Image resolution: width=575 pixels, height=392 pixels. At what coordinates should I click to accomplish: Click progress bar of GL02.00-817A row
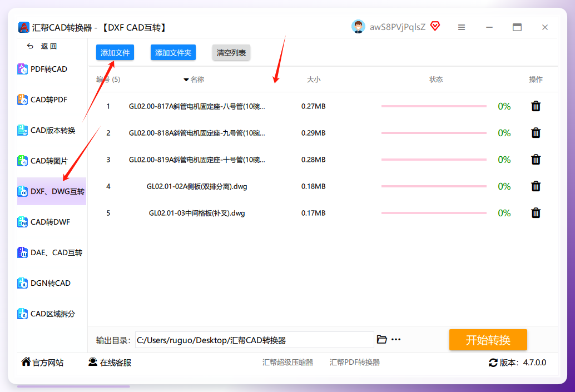(434, 106)
